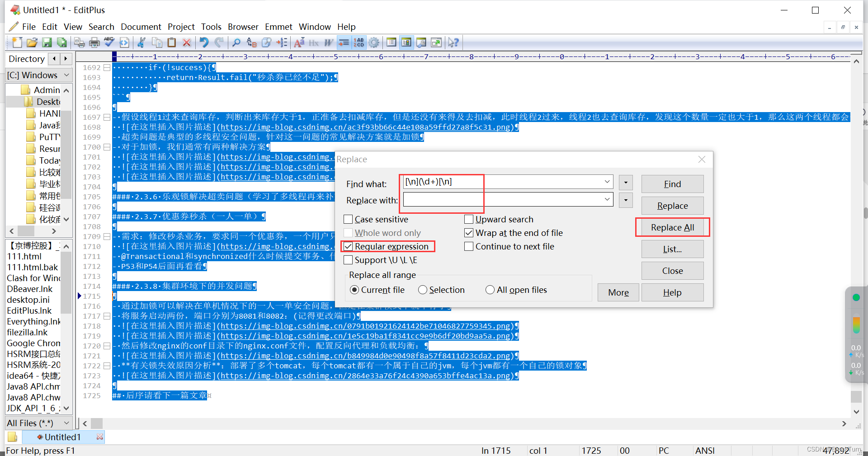Screen dimensions: 868x456
Task: Click the red Delete X icon
Action: (186, 42)
